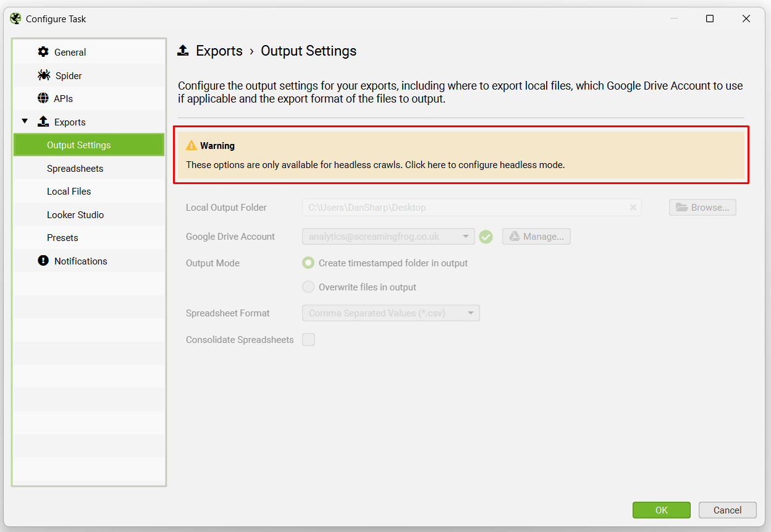Click the Screaming Frog logo in title bar
The image size is (771, 532).
click(x=15, y=19)
